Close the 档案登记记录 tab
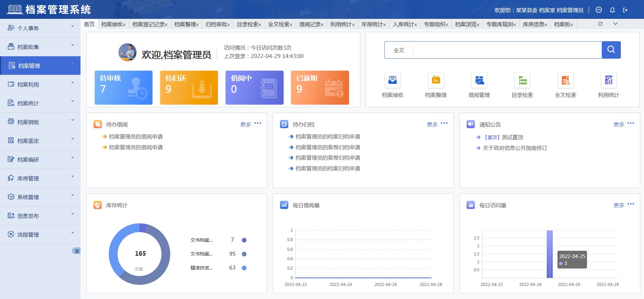Image resolution: width=644 pixels, height=299 pixels. point(166,25)
